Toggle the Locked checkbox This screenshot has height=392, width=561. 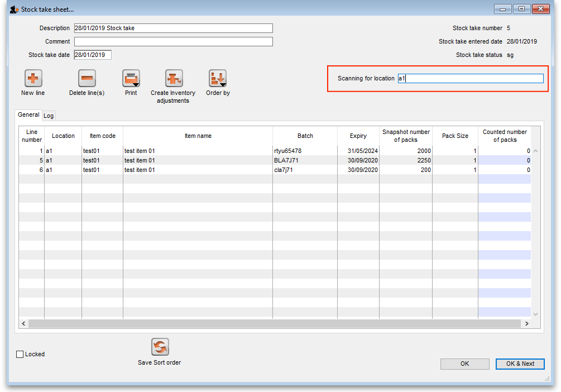pyautogui.click(x=21, y=355)
